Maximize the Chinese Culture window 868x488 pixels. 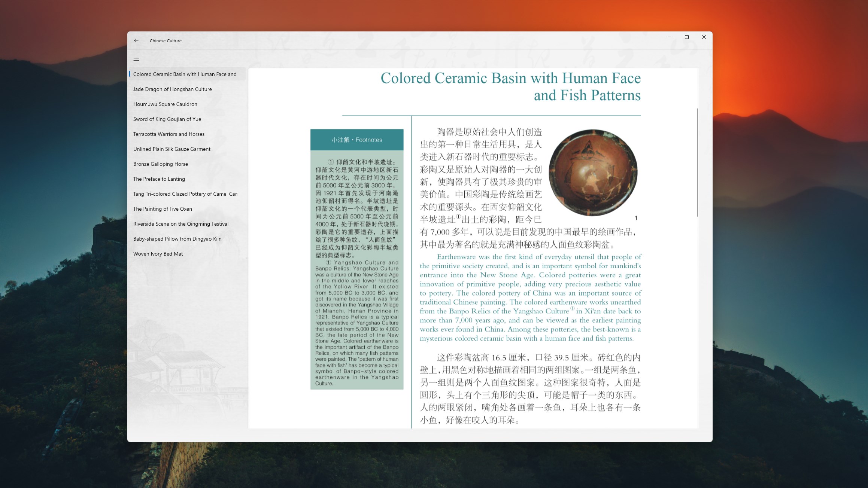687,37
